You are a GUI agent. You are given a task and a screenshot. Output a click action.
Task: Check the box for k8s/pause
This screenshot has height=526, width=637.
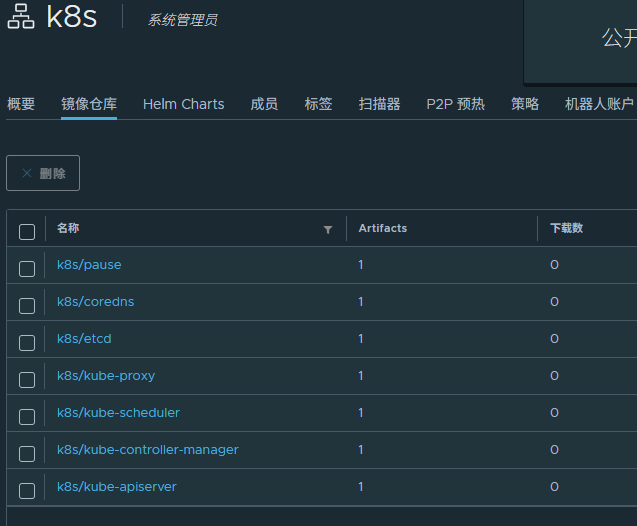coord(27,269)
